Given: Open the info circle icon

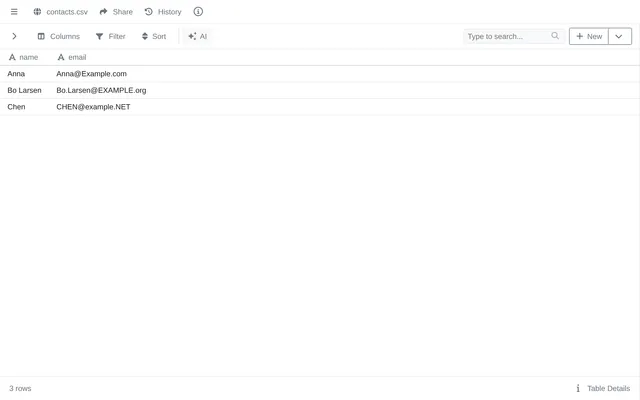Looking at the screenshot, I should [x=198, y=12].
